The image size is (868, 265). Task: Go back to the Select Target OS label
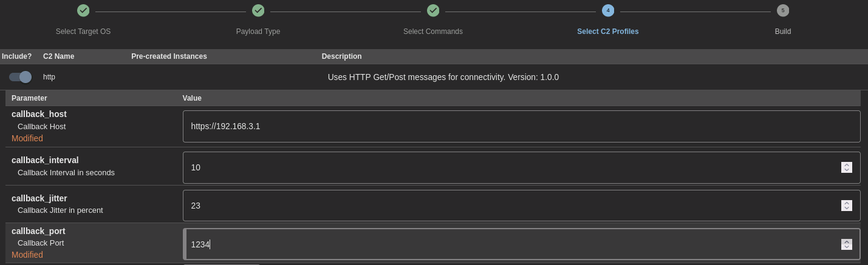click(83, 32)
